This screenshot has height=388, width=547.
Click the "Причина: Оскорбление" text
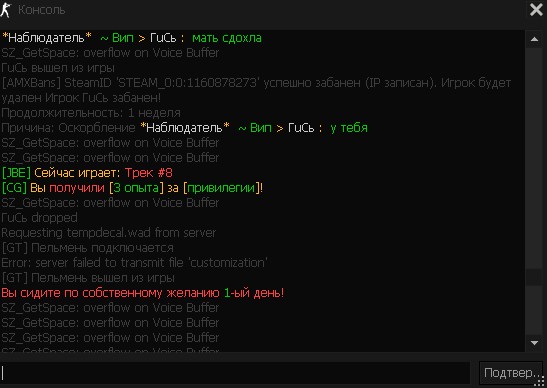pos(68,128)
